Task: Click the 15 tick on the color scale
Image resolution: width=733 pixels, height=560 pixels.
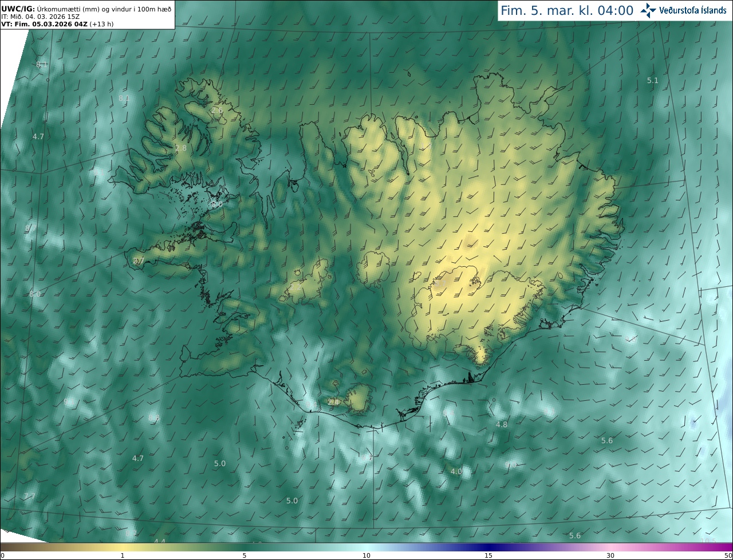Action: (x=488, y=555)
